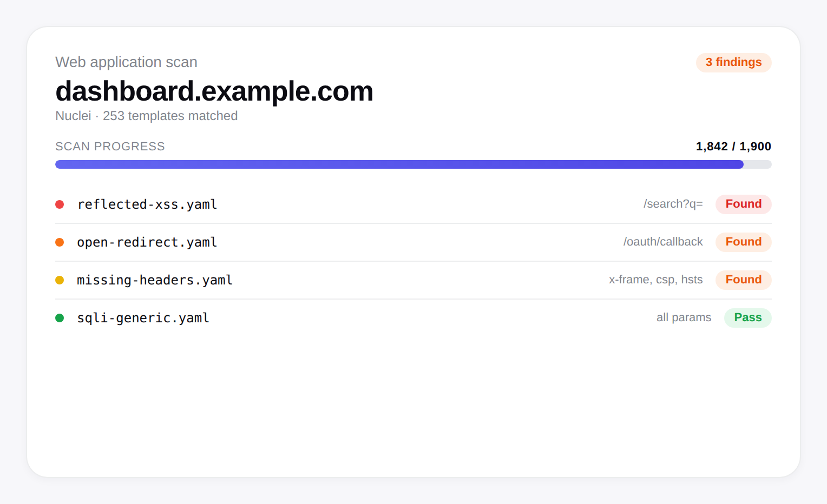Open the 3 findings badge
The image size is (827, 504).
point(733,63)
